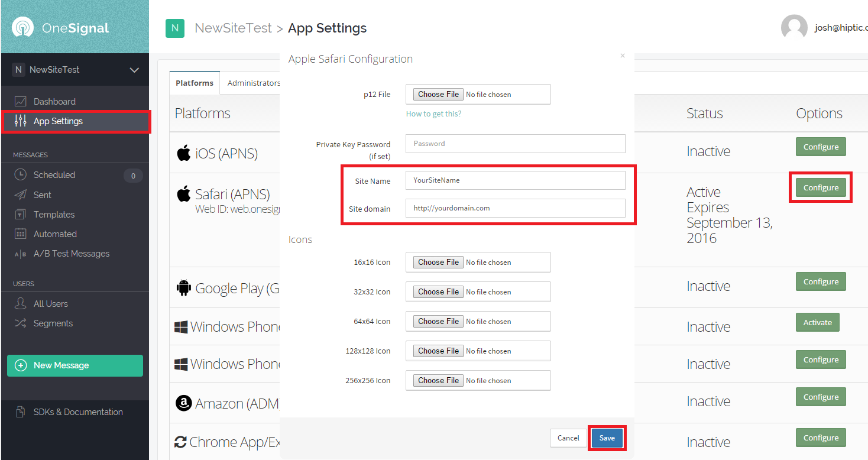868x460 pixels.
Task: Click the All Users person icon
Action: [21, 304]
